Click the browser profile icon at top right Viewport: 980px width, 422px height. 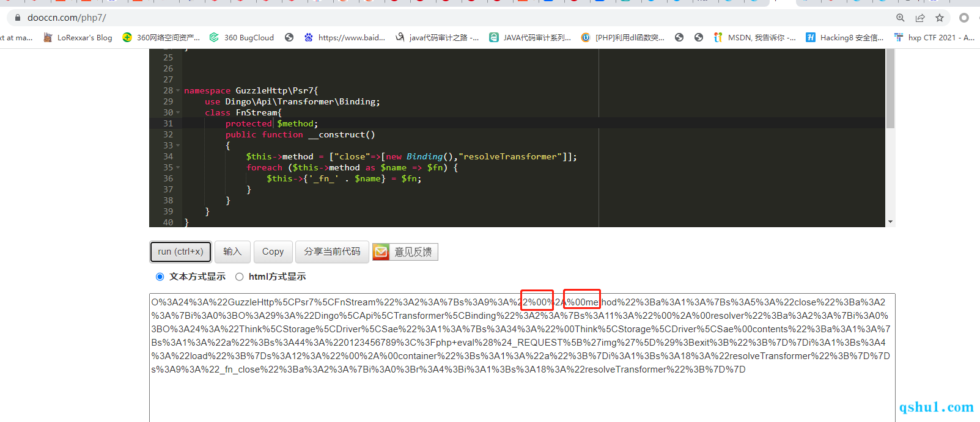(x=964, y=18)
